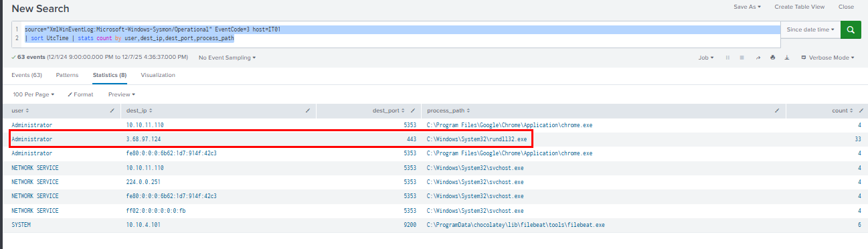Click the first row chrome.exe process path

(509, 125)
